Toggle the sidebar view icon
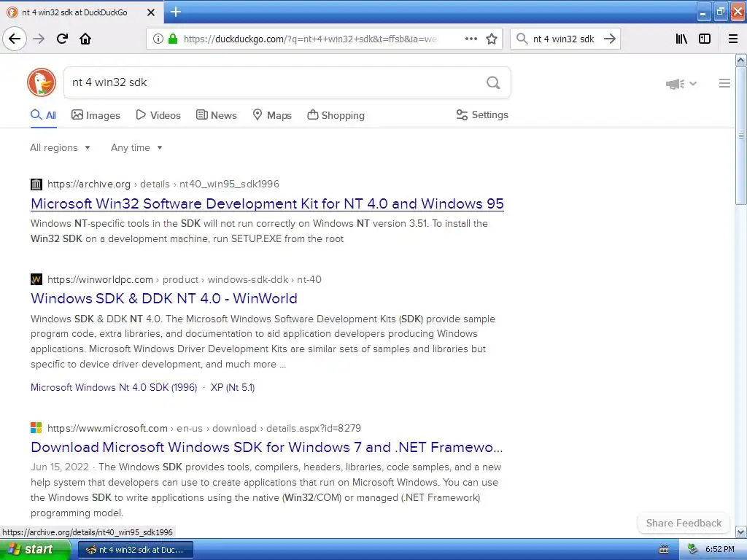This screenshot has height=560, width=747. (x=705, y=39)
